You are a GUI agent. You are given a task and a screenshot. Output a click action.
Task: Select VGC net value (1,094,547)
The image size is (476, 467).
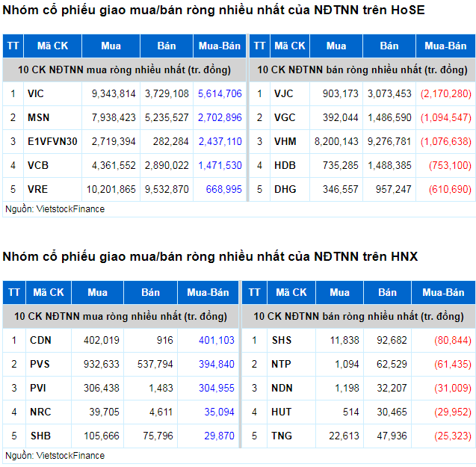tap(446, 117)
